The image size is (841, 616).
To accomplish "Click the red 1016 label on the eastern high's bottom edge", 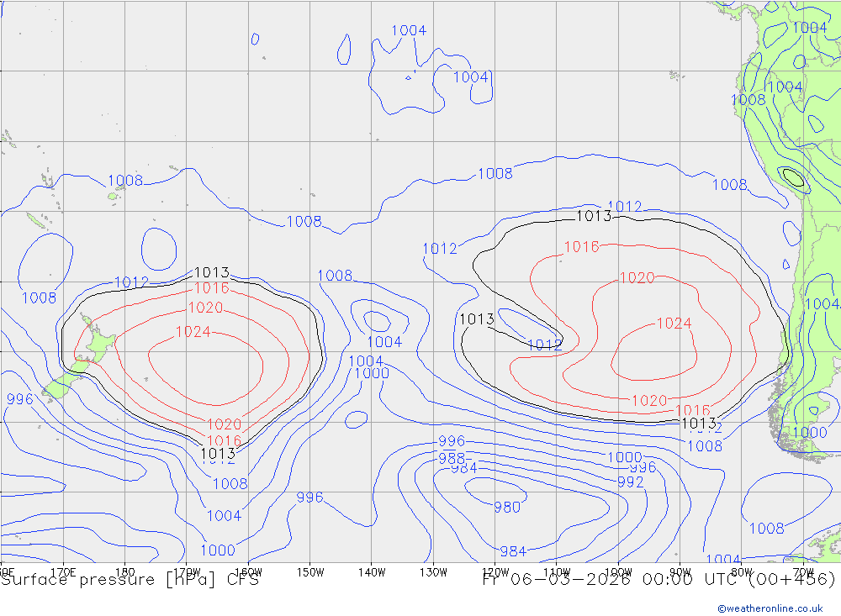I will [693, 411].
